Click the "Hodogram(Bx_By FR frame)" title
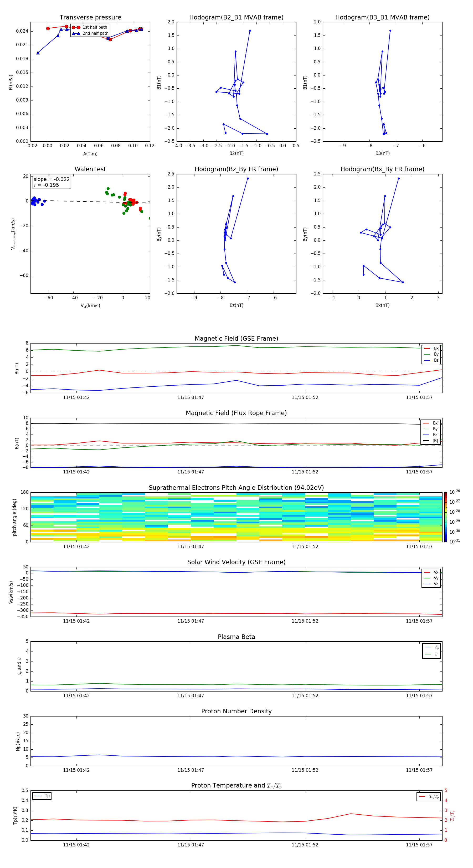This screenshot has height=868, width=473. 382,169
